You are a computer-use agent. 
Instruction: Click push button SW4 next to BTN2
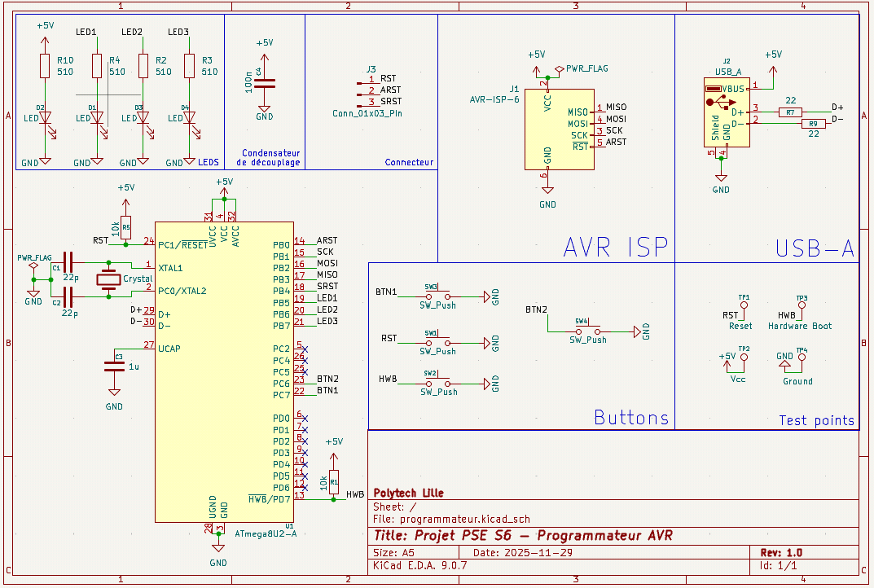click(581, 331)
